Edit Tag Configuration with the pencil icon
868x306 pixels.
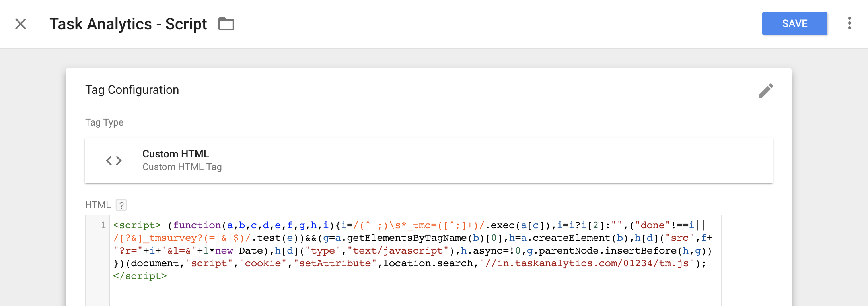pyautogui.click(x=766, y=91)
